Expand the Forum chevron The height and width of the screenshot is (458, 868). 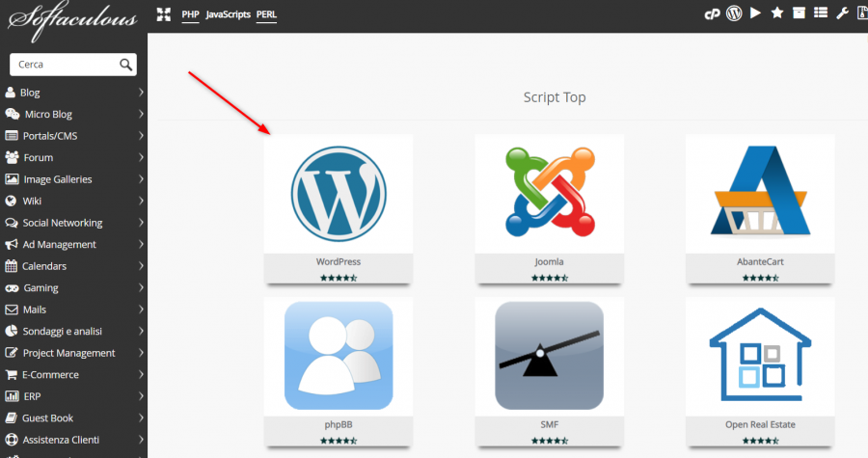pos(141,157)
